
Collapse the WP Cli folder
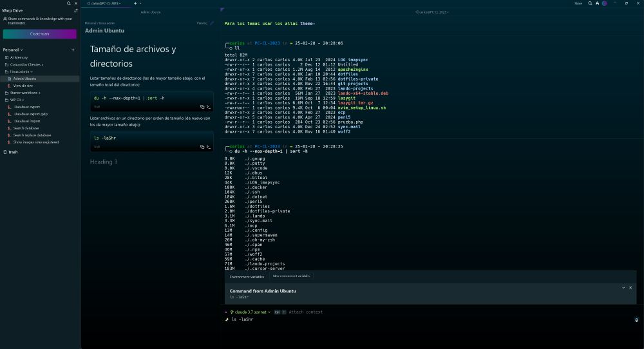click(x=14, y=100)
